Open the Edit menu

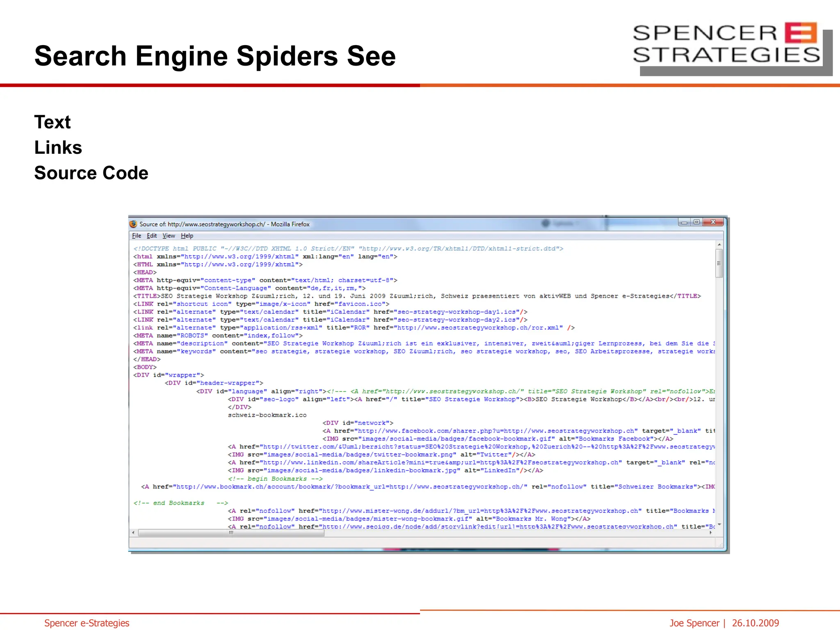coord(152,236)
